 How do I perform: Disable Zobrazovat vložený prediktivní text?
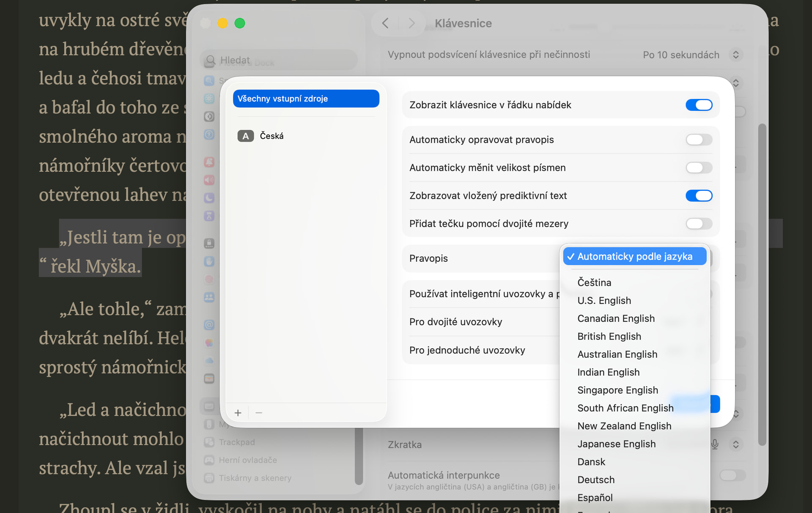699,195
